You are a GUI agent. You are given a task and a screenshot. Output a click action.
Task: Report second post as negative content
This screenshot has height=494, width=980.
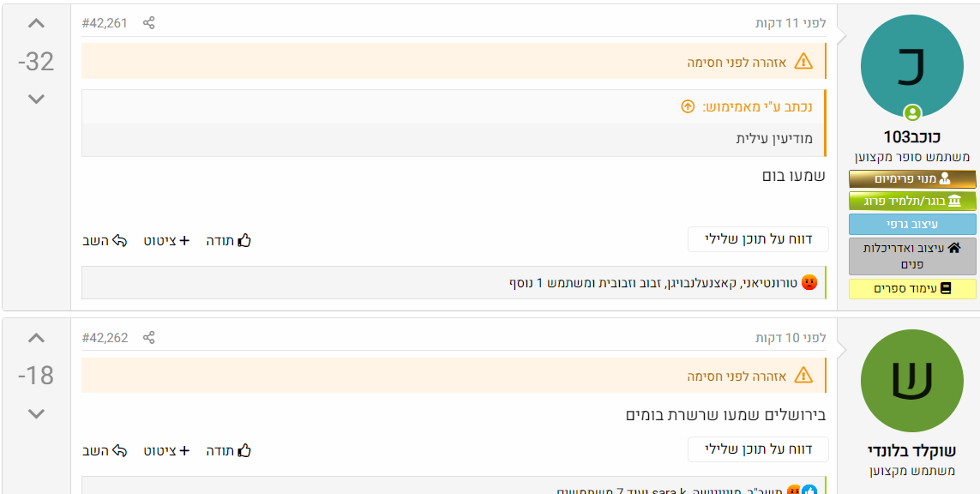[x=758, y=449]
